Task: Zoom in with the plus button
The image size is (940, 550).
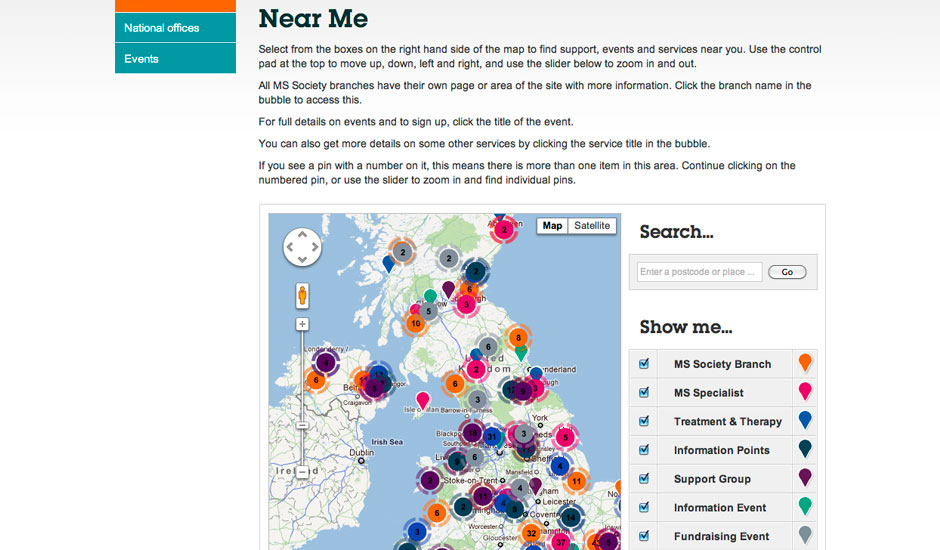Action: pos(302,324)
